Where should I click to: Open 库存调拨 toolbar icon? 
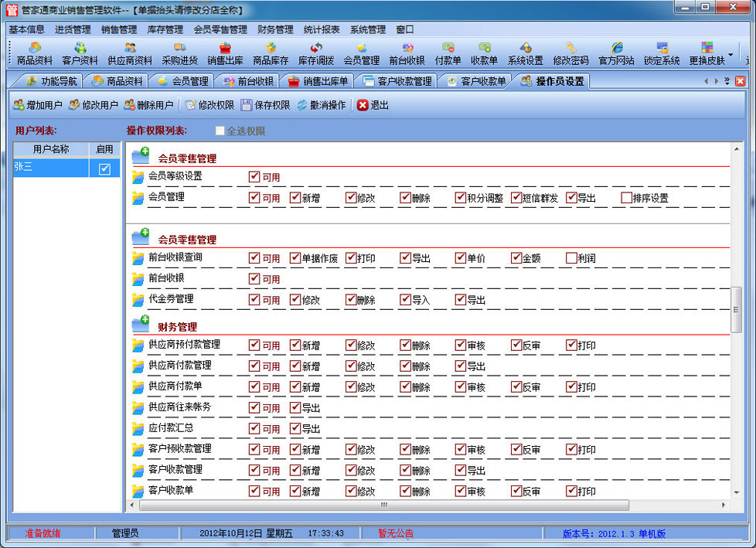point(316,53)
